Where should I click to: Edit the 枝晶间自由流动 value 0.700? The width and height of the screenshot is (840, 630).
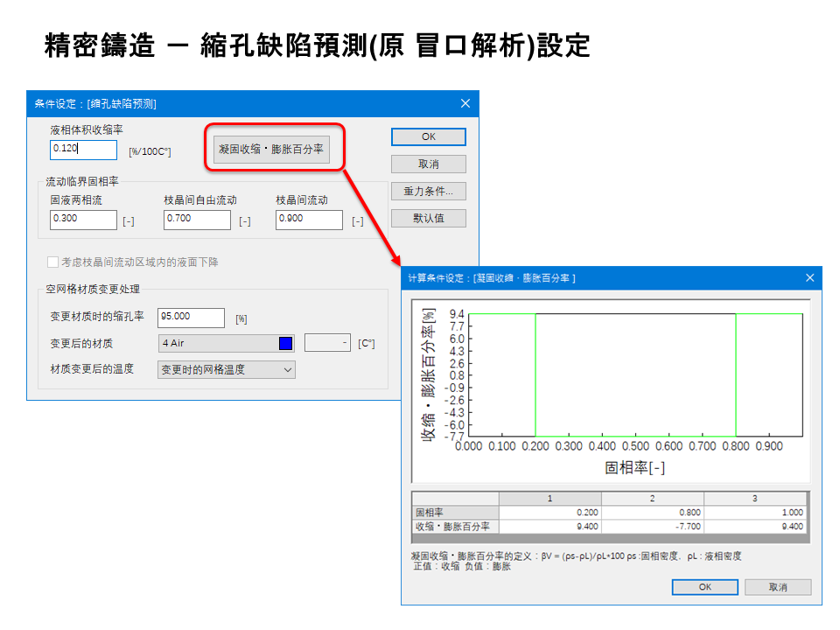tap(196, 220)
